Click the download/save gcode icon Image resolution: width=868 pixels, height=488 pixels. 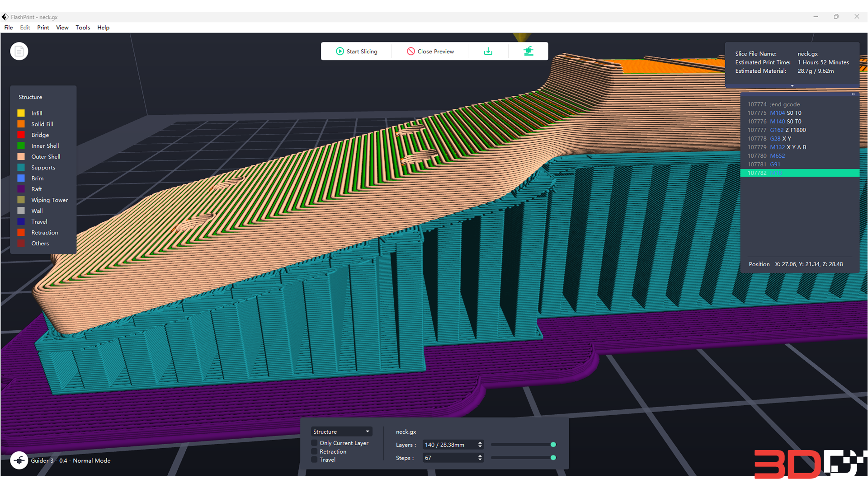point(488,52)
